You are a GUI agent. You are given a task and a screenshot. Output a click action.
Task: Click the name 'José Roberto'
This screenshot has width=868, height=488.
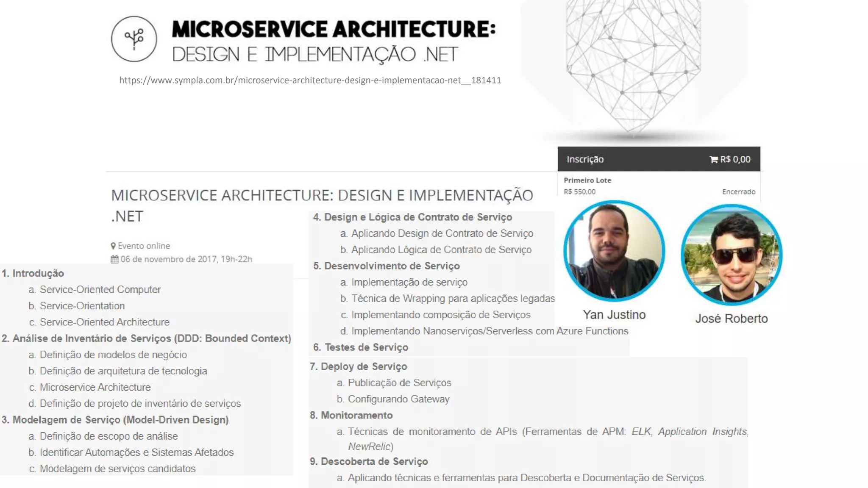[x=732, y=319]
